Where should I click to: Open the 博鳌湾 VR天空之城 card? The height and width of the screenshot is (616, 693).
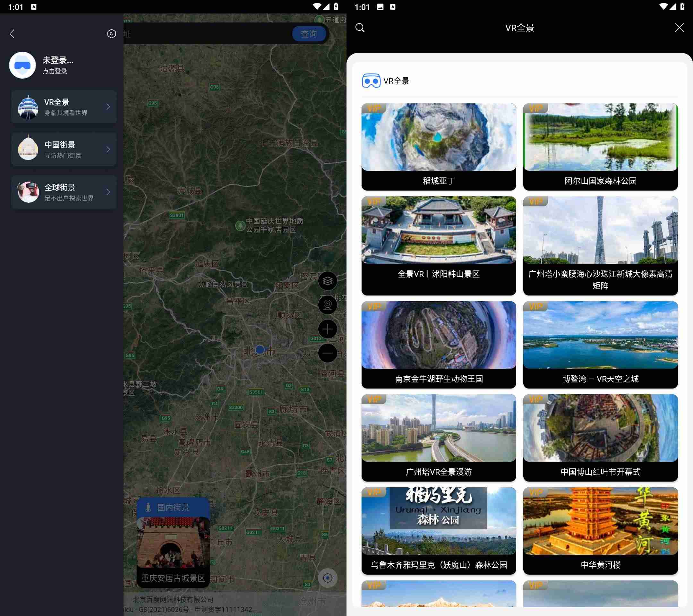coord(601,345)
